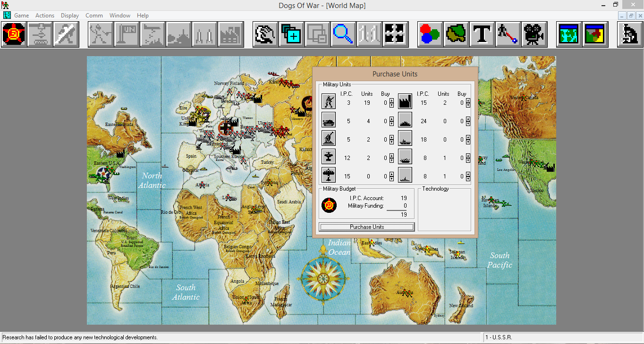The height and width of the screenshot is (344, 644).
Task: Click the cascading windows plus toolbar icon
Action: pos(291,34)
